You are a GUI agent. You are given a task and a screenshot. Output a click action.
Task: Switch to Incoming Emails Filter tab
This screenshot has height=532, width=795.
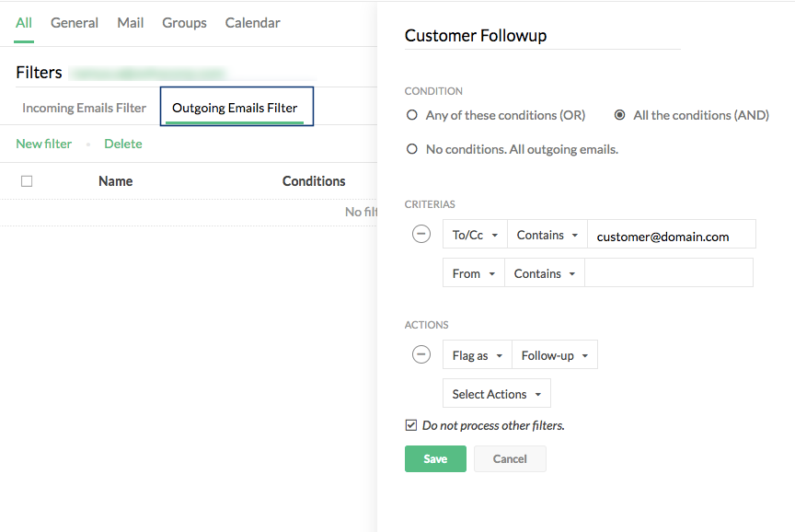[84, 108]
